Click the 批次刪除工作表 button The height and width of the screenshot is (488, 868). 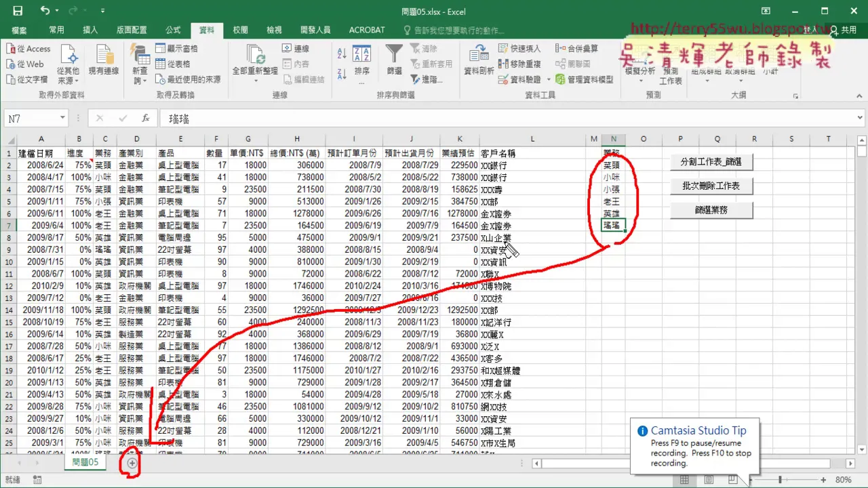point(711,186)
